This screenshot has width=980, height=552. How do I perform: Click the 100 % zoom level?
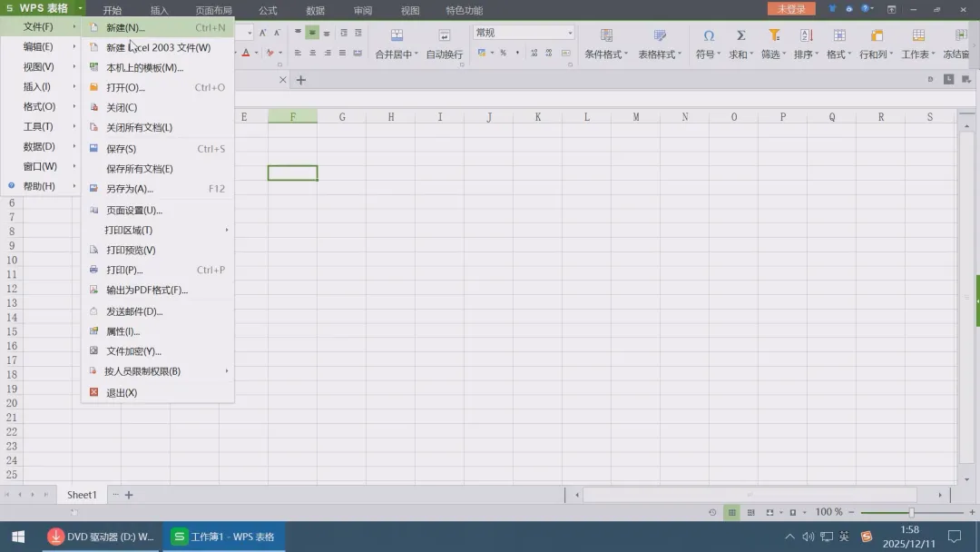coord(828,512)
